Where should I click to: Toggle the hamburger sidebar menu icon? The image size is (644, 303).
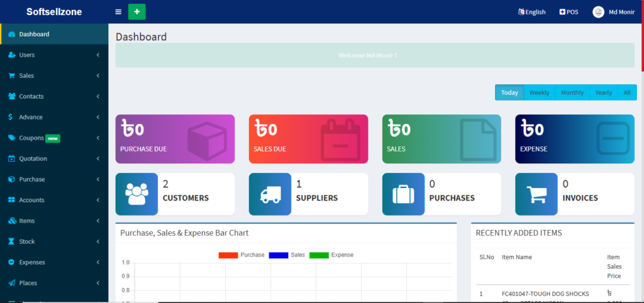coord(118,12)
